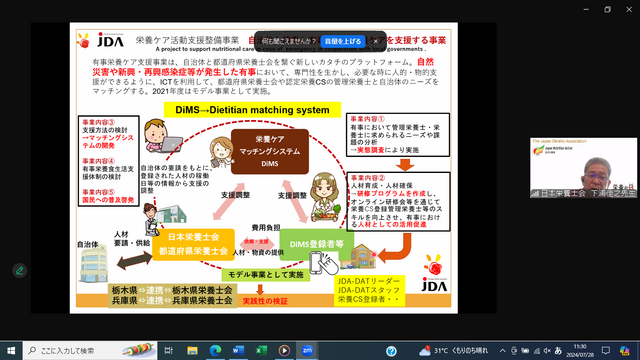Viewport: 640px width, 360px height.
Task: Open the 31°C weather widget
Action: [x=453, y=350]
